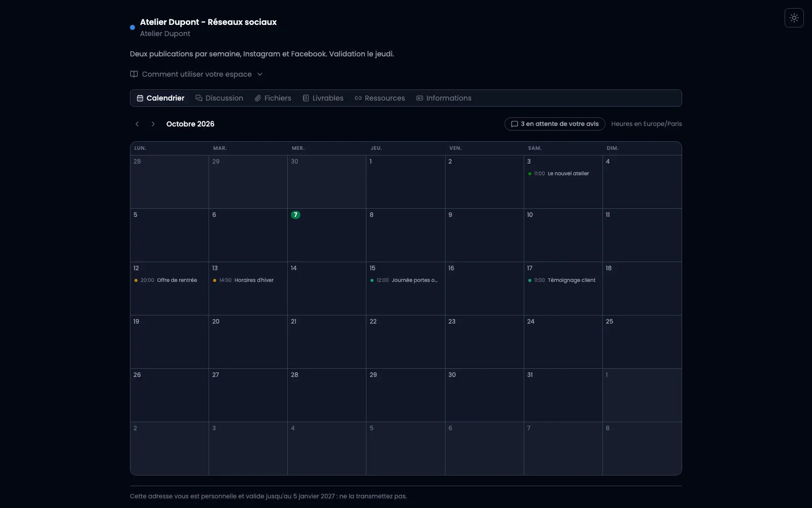Expand "Comment utiliser votre espace" chevron
The height and width of the screenshot is (508, 812).
tap(260, 74)
